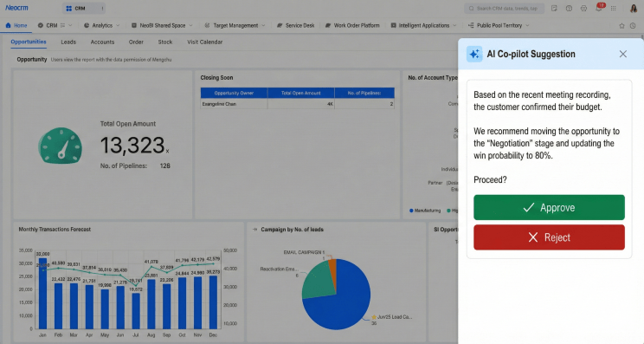
Task: Switch to the Leads tab
Action: 68,42
